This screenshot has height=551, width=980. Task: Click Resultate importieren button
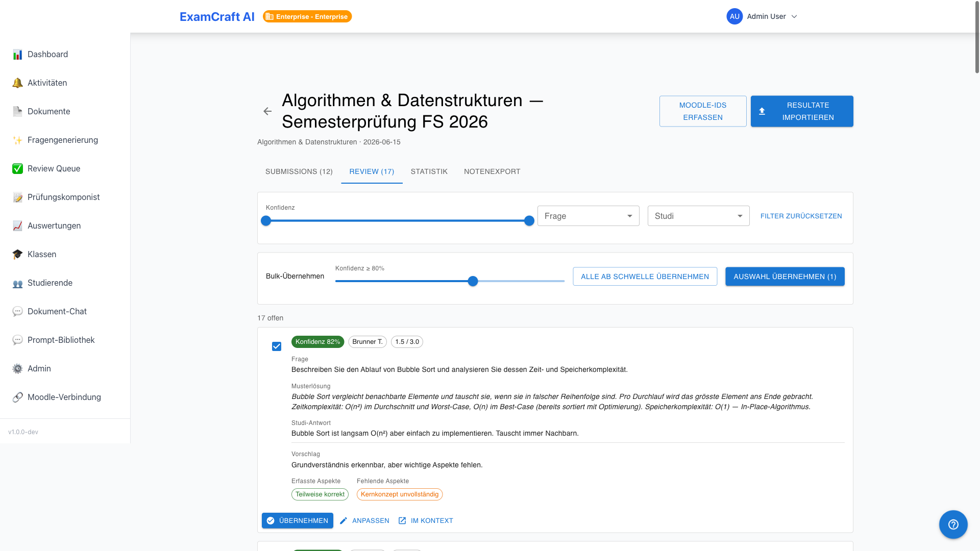[801, 111]
